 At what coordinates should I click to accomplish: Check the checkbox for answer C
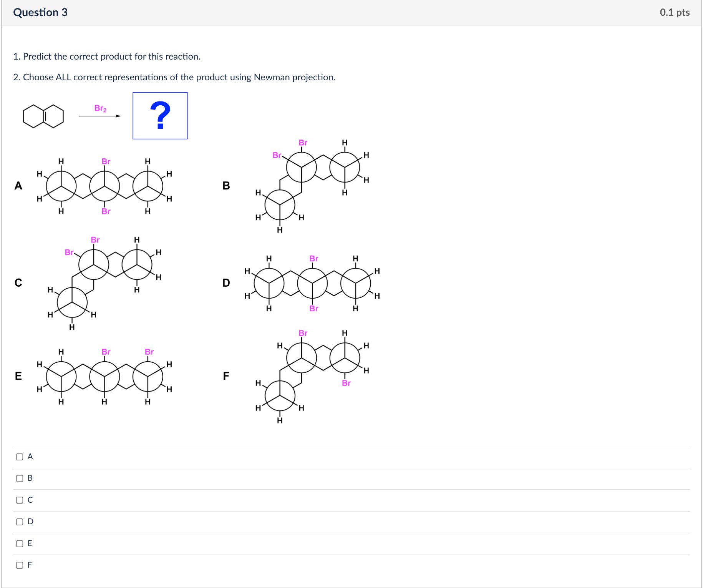click(x=20, y=500)
